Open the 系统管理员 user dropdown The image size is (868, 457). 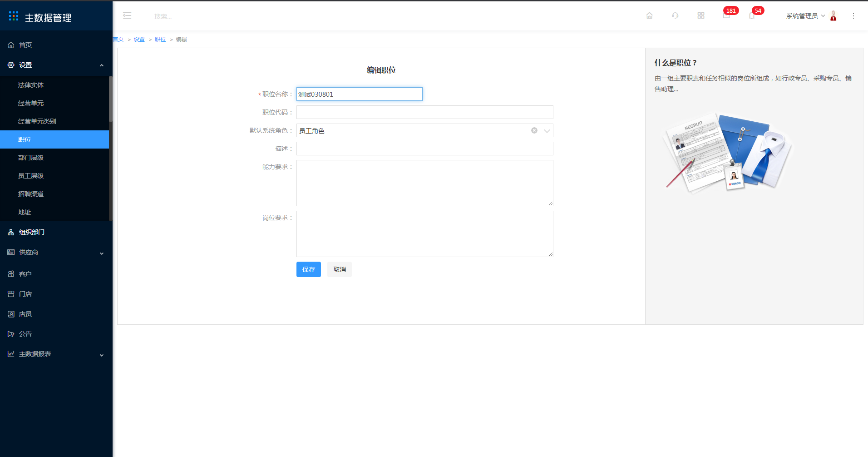[x=805, y=16]
